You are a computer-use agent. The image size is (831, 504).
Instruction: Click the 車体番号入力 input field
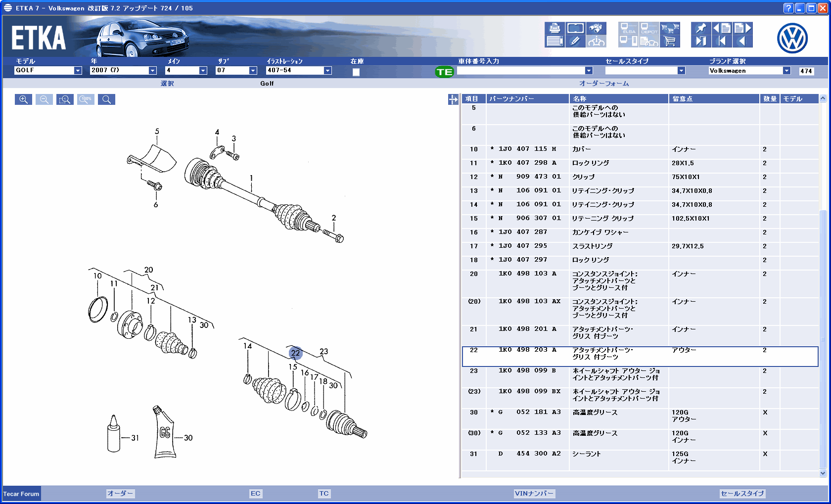coord(521,71)
